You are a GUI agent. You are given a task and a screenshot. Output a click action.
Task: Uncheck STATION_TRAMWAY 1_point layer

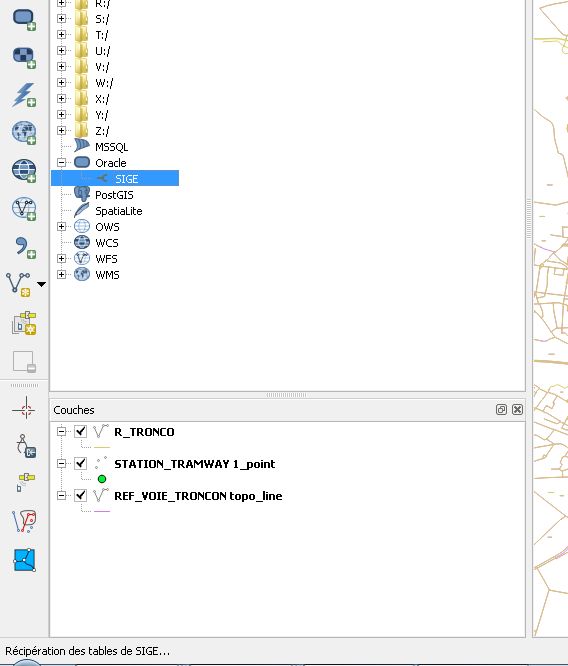(80, 463)
